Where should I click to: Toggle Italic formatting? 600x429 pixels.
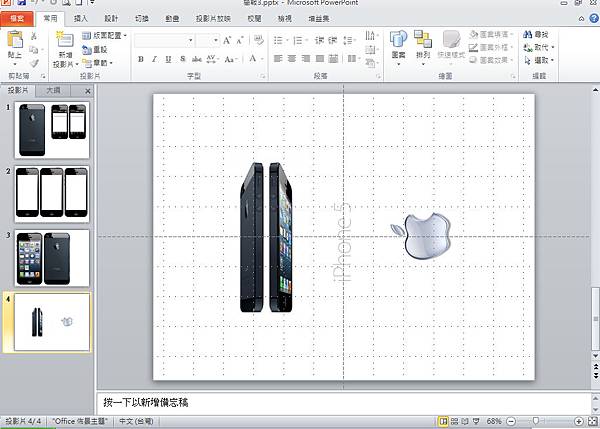pyautogui.click(x=155, y=59)
